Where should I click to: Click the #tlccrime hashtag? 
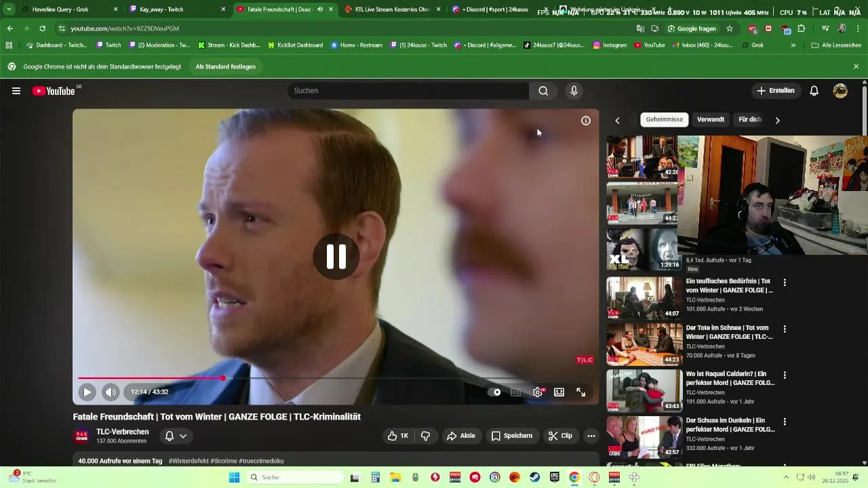click(x=223, y=461)
